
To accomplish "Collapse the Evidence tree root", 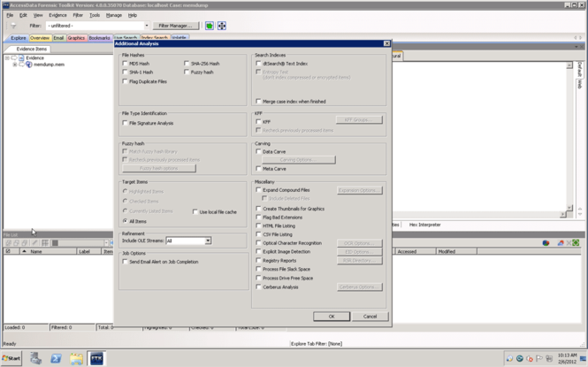I will pyautogui.click(x=7, y=57).
